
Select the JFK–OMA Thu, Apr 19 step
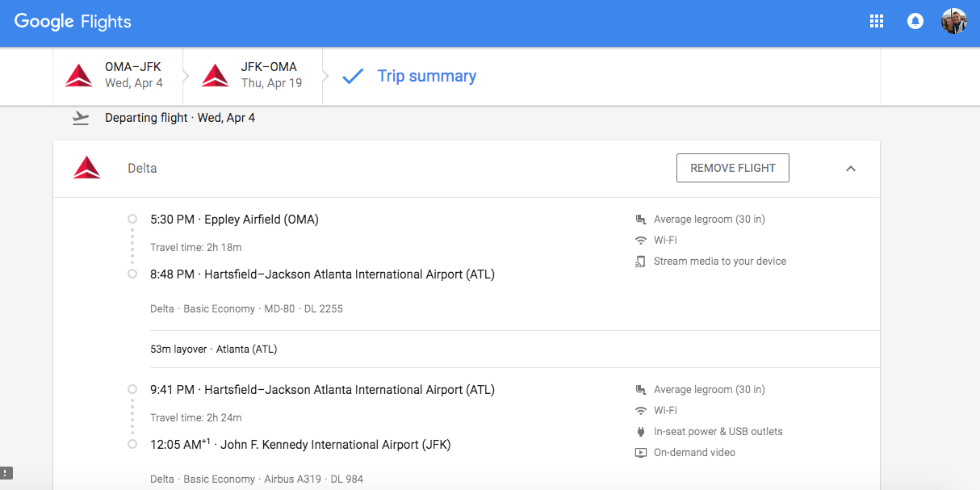253,76
